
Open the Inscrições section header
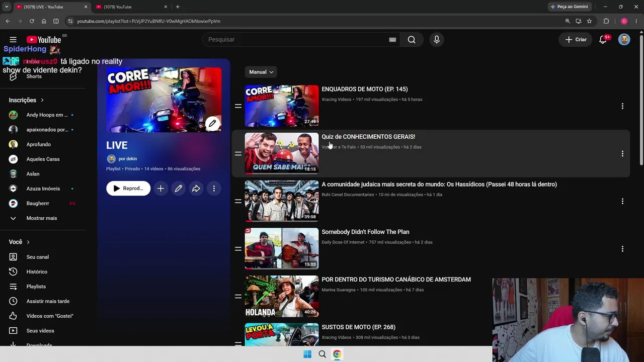[26, 101]
